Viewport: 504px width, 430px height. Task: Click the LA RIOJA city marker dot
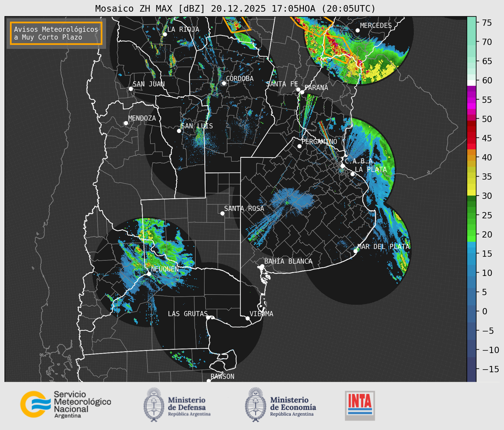tap(165, 34)
